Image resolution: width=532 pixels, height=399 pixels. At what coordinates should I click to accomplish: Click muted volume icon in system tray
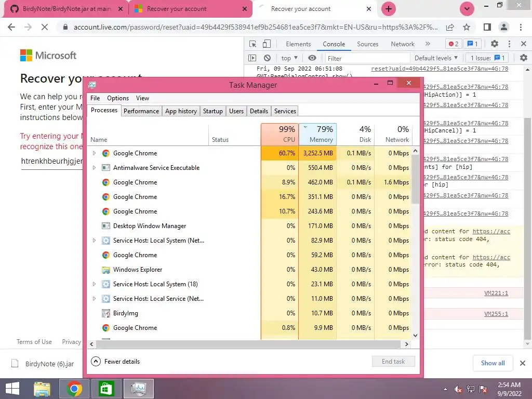coord(458,389)
